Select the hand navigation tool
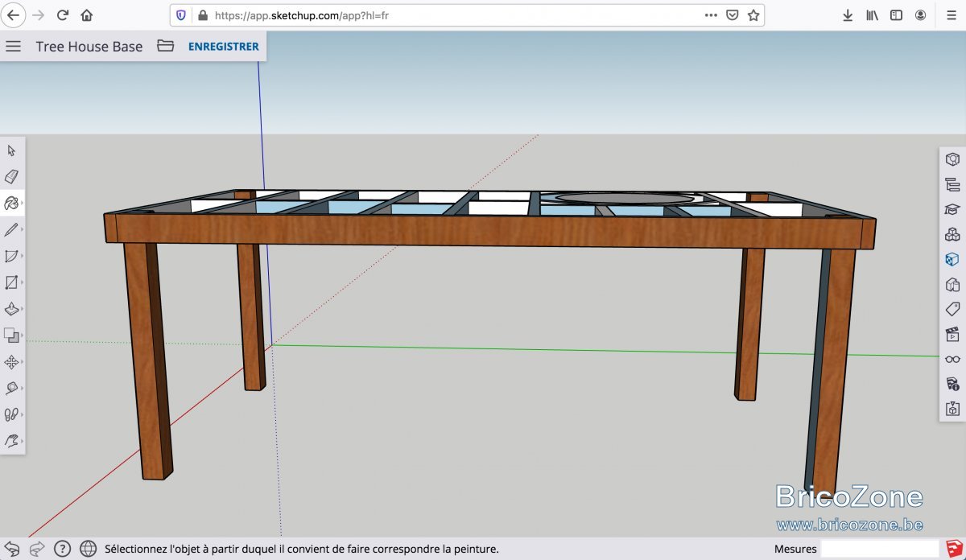Viewport: 966px width, 560px height. [11, 441]
